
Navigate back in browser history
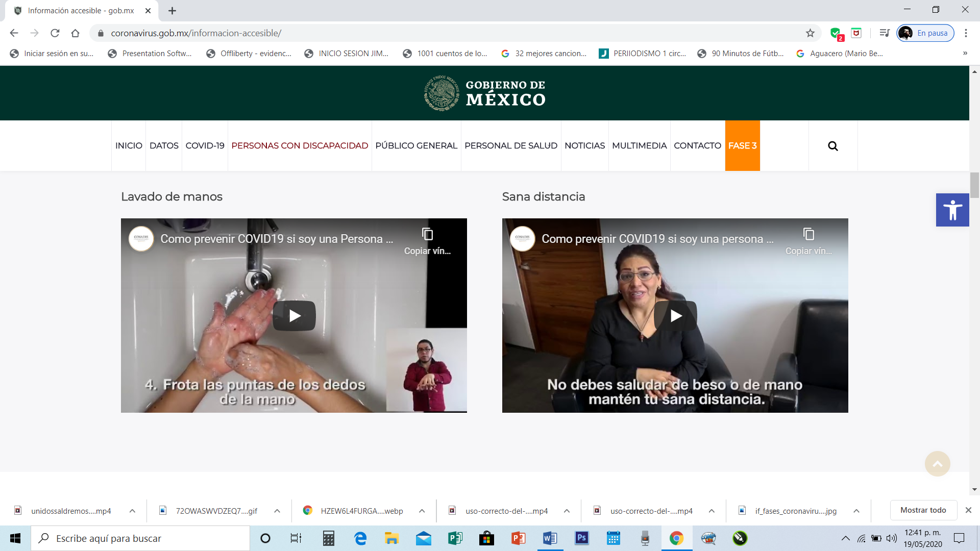[14, 33]
